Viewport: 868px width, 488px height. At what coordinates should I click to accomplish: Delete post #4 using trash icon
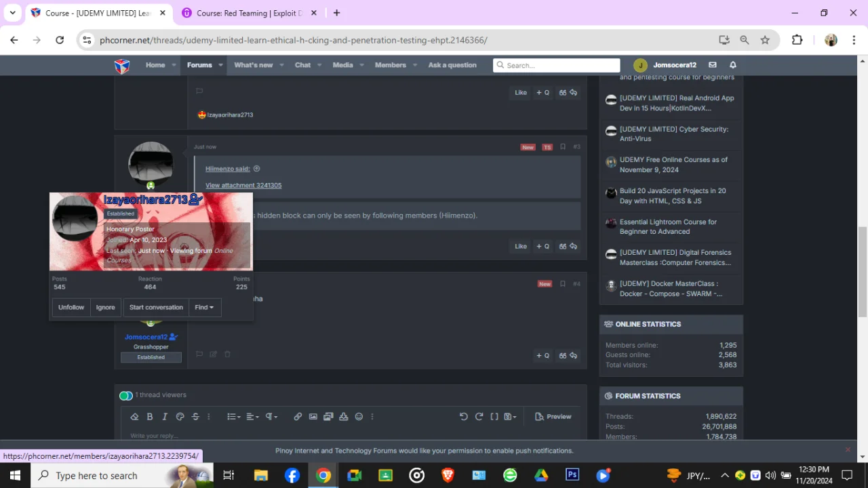[227, 354]
